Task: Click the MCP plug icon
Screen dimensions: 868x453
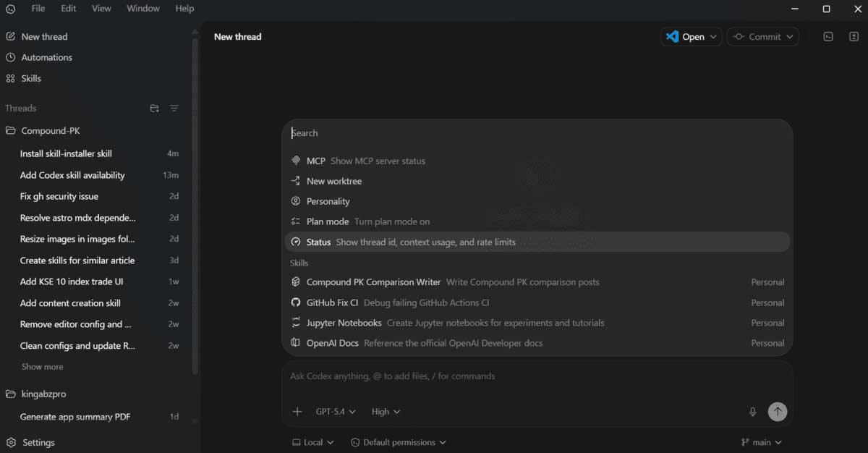Action: [x=295, y=161]
